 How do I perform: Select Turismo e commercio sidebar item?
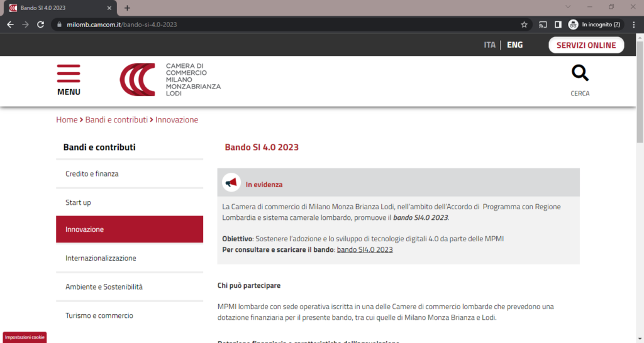coord(130,315)
